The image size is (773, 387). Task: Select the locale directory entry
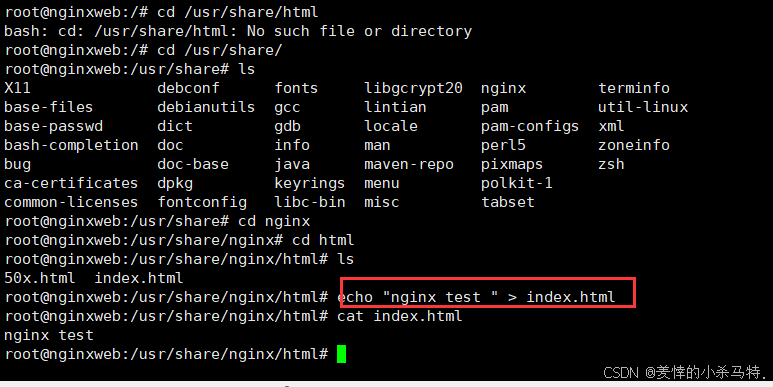(x=391, y=126)
